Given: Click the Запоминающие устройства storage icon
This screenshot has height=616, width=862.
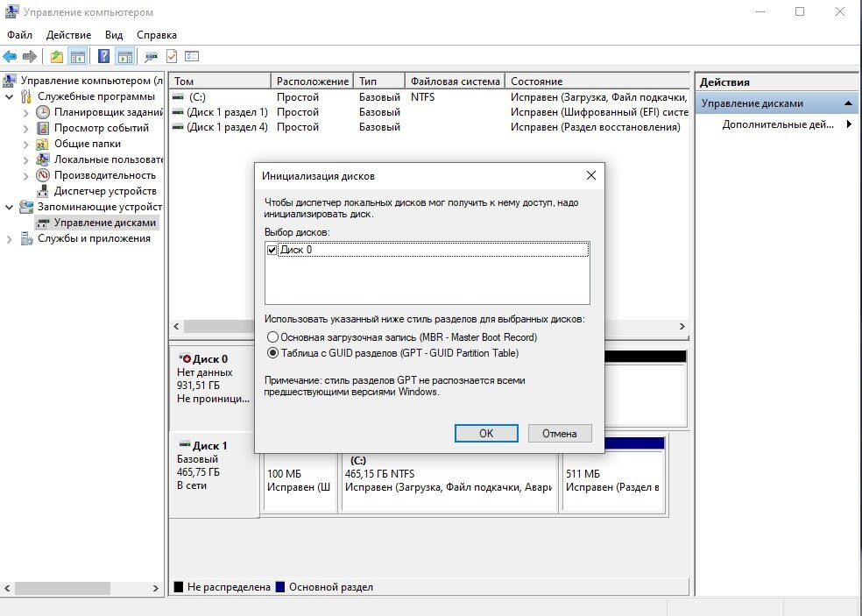Looking at the screenshot, I should click(x=25, y=207).
